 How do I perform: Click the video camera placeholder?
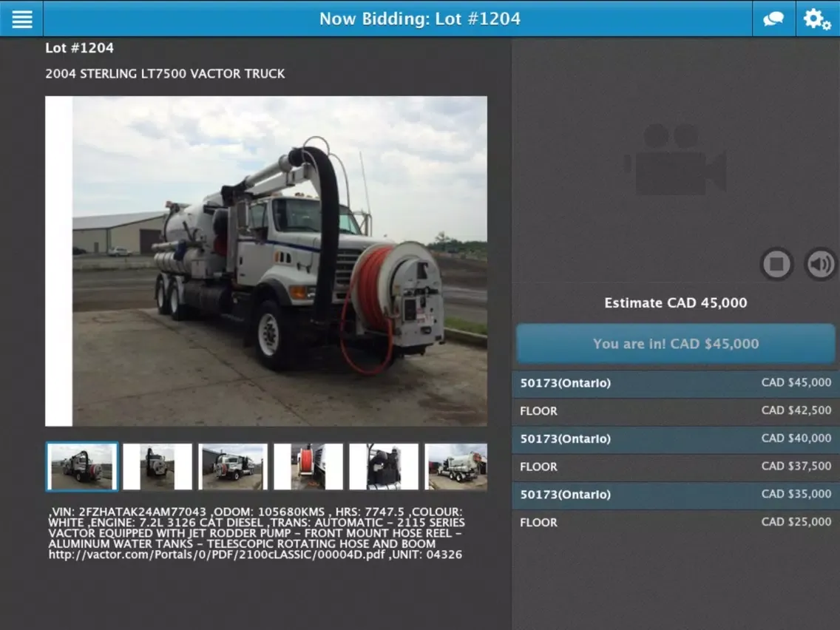[676, 160]
